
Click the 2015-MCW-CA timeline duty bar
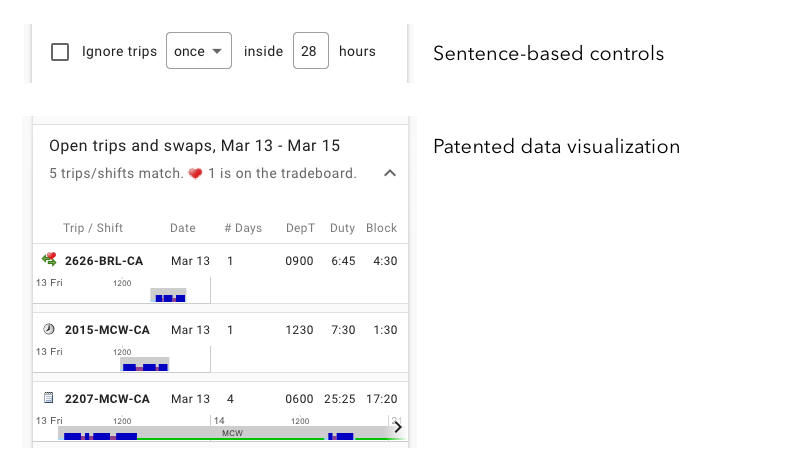click(145, 365)
